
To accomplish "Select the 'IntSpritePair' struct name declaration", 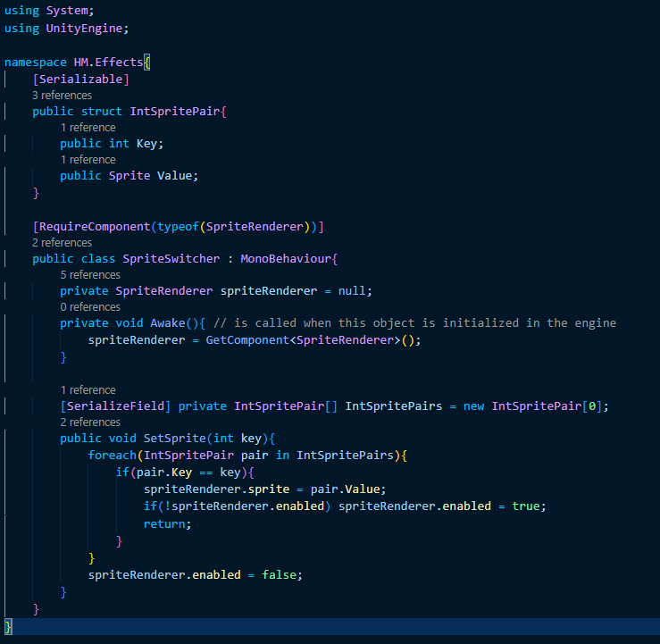I will click(175, 112).
